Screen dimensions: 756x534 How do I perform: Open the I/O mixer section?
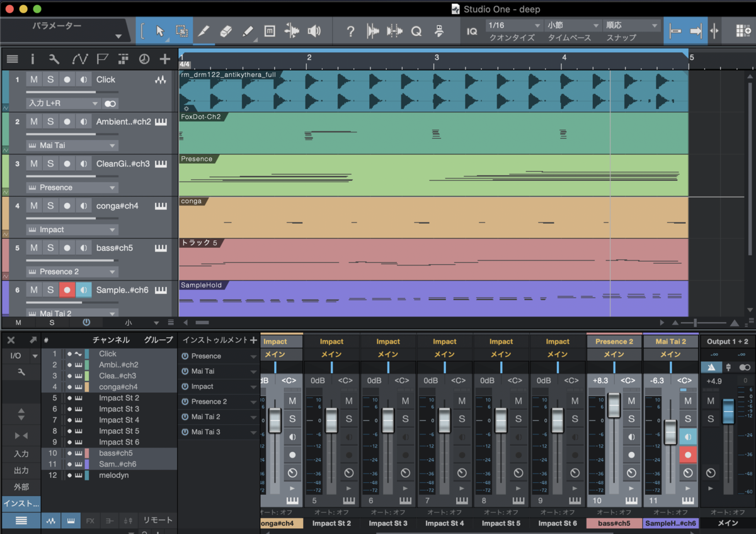[16, 356]
